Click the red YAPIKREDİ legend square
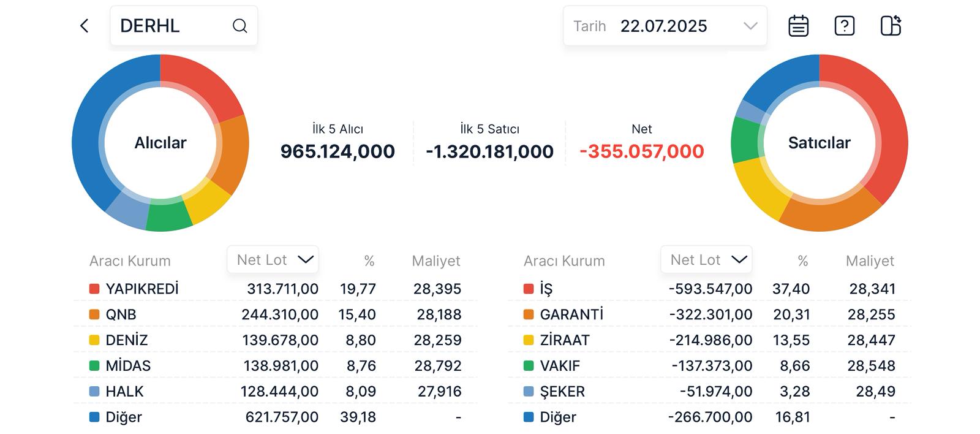This screenshot has height=434, width=980. coord(94,289)
